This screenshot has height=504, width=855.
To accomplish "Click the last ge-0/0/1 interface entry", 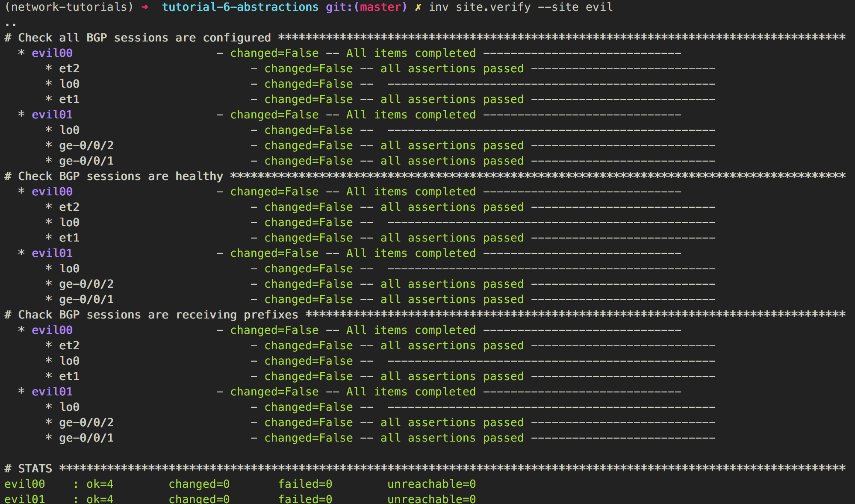I will [x=86, y=438].
